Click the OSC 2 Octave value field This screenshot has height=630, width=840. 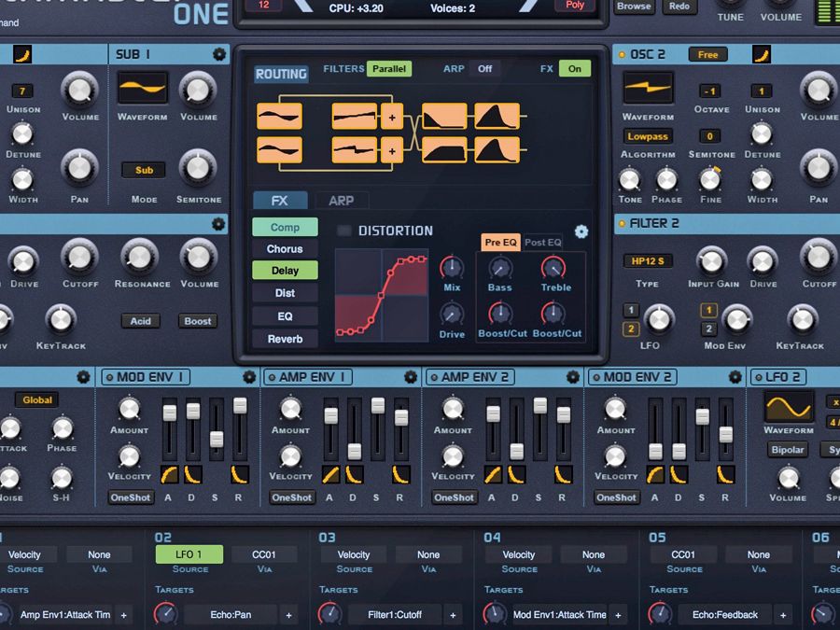click(710, 91)
